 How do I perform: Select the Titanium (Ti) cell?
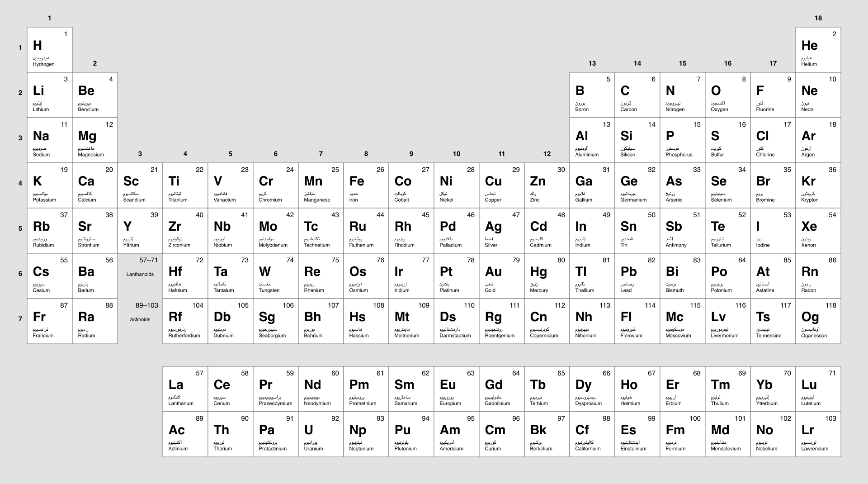point(185,185)
